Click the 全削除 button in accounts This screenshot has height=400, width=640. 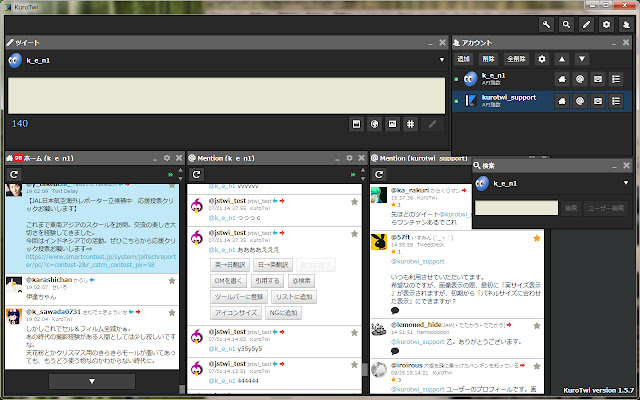[x=517, y=59]
